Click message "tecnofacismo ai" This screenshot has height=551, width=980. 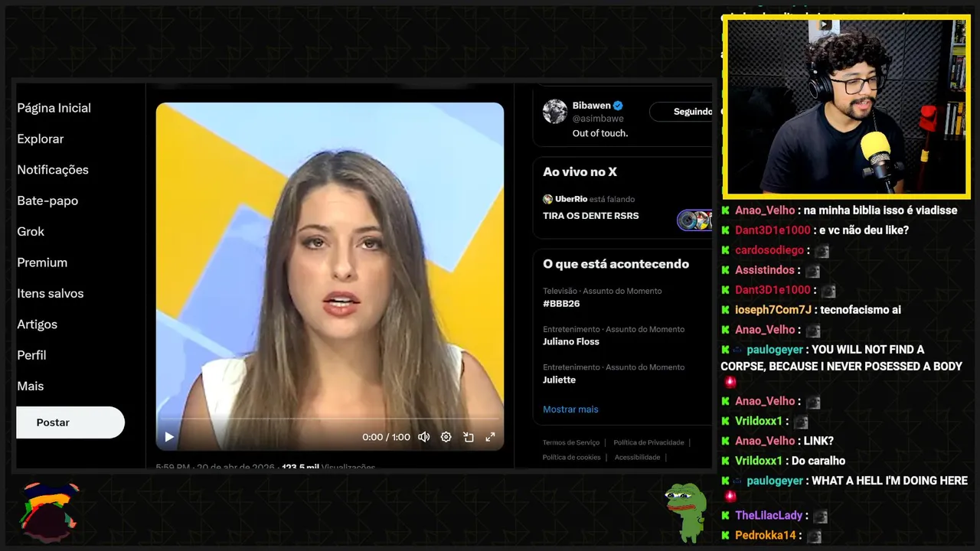click(861, 310)
